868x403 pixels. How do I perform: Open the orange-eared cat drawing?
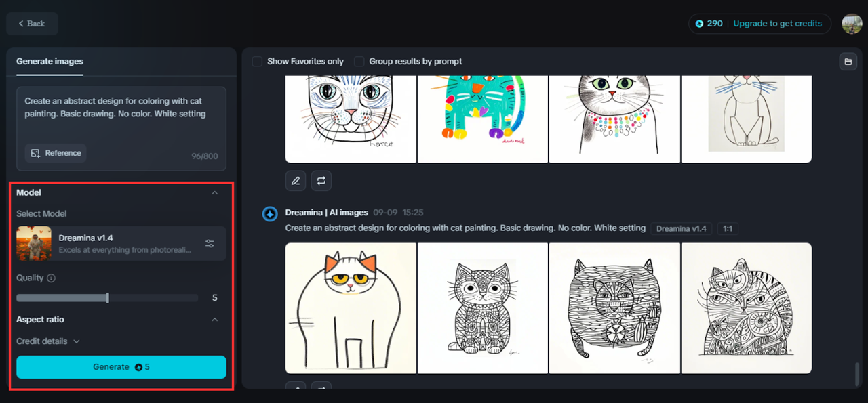pos(351,308)
